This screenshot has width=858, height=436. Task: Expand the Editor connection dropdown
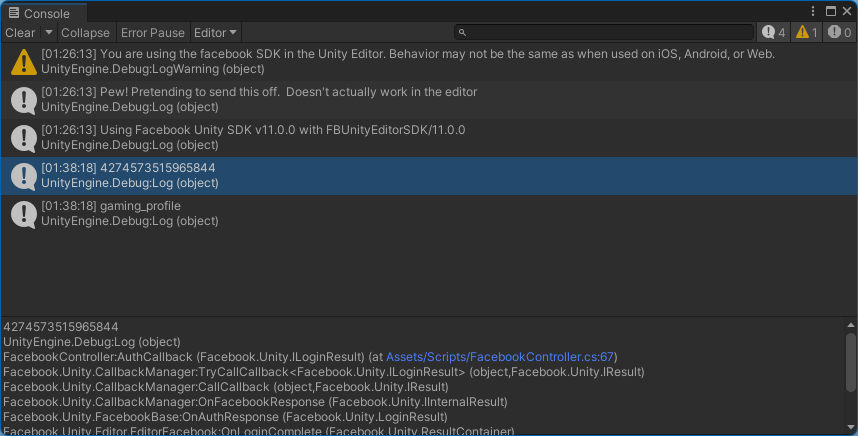215,33
